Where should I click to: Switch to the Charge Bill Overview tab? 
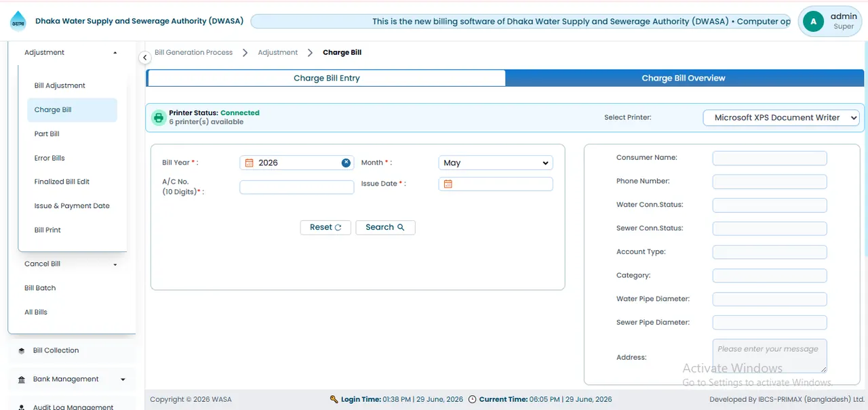coord(684,78)
